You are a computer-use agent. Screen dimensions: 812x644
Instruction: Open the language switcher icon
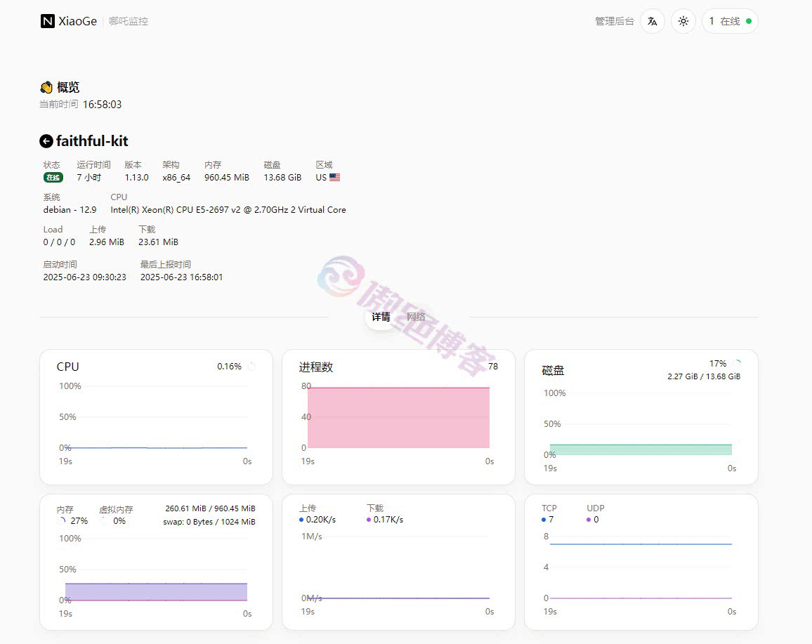point(653,21)
